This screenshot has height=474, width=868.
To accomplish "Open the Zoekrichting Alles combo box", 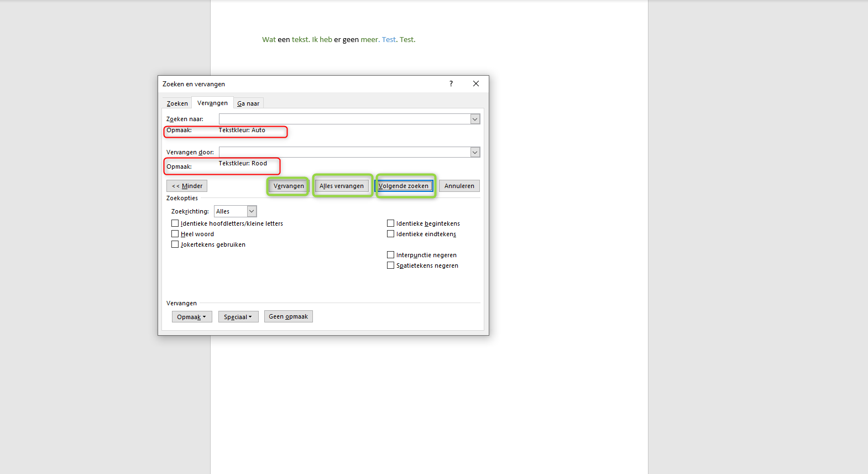I will pyautogui.click(x=236, y=211).
